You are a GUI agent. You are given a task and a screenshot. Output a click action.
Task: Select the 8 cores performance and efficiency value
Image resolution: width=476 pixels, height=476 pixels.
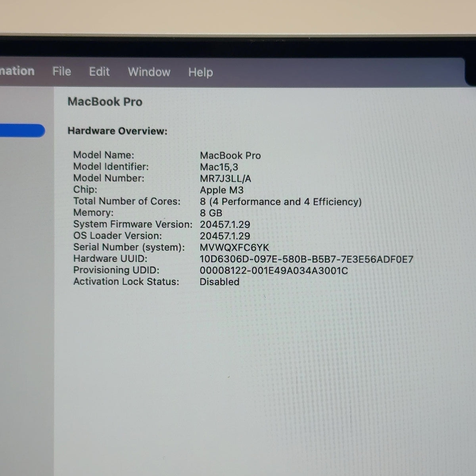point(281,202)
